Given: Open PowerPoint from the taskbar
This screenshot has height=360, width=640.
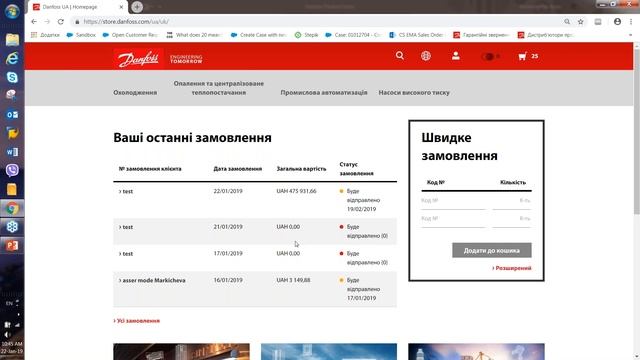Looking at the screenshot, I should 12,245.
